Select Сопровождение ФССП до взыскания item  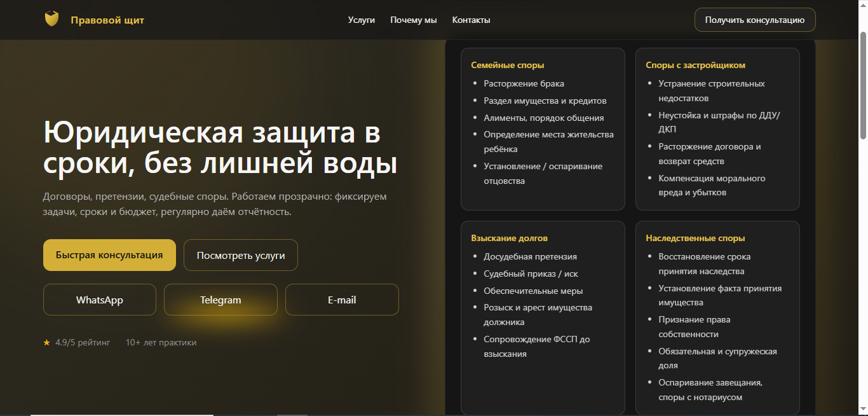click(x=537, y=347)
